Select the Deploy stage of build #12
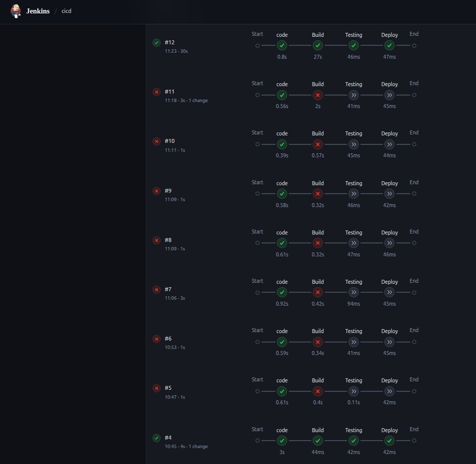 pyautogui.click(x=389, y=45)
